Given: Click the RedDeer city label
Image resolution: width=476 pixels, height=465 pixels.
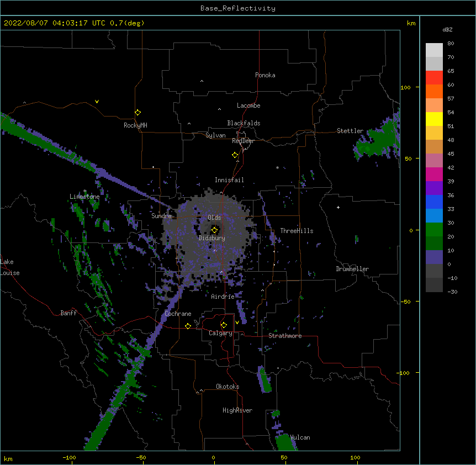Looking at the screenshot, I should coord(243,141).
